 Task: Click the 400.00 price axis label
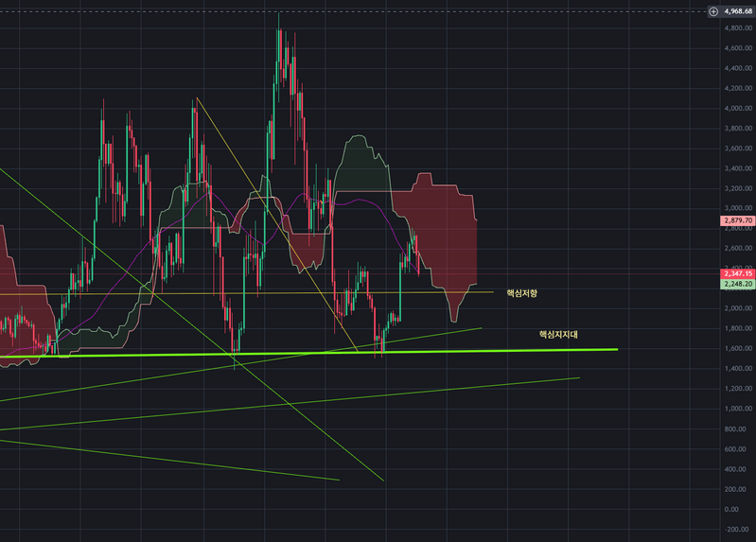pyautogui.click(x=735, y=469)
